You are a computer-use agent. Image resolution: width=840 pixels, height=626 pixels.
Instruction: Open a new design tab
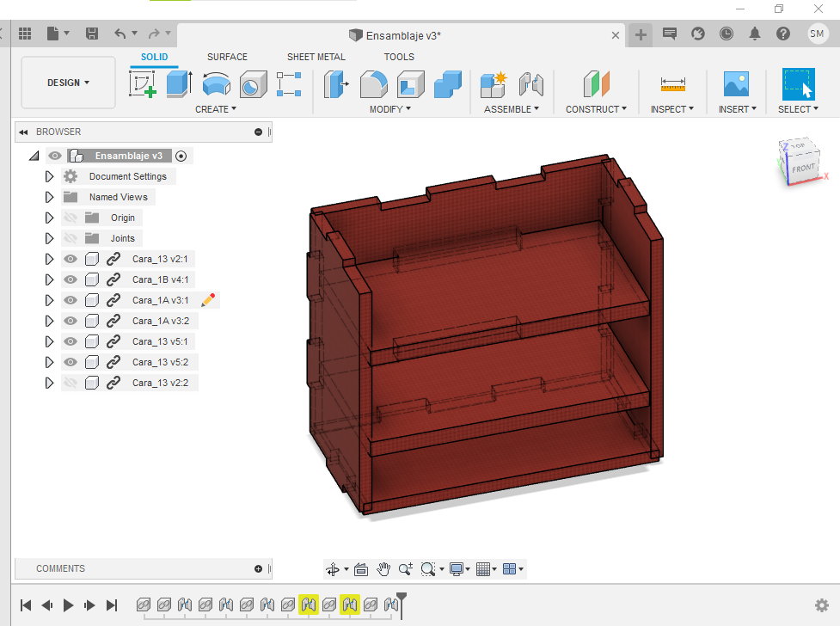tap(641, 35)
